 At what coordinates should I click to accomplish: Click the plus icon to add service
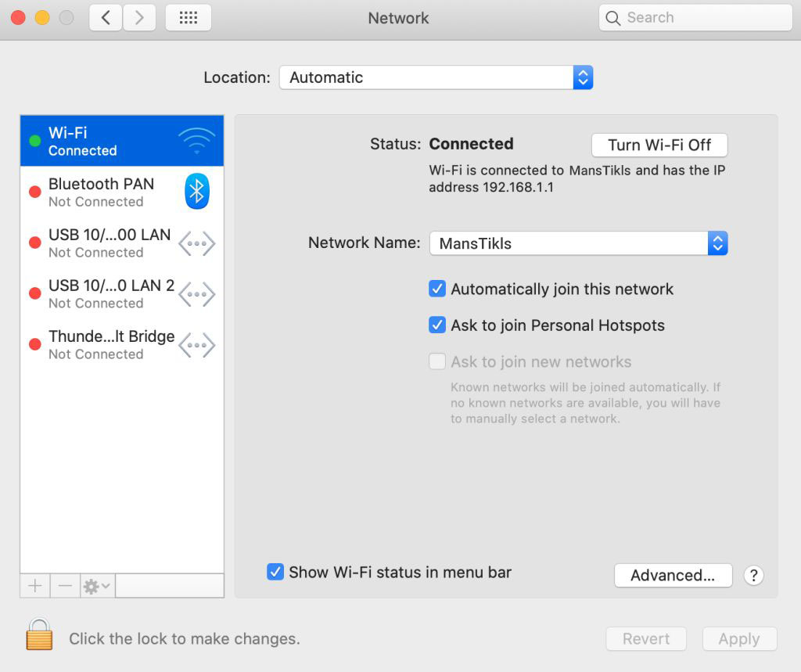pos(35,586)
